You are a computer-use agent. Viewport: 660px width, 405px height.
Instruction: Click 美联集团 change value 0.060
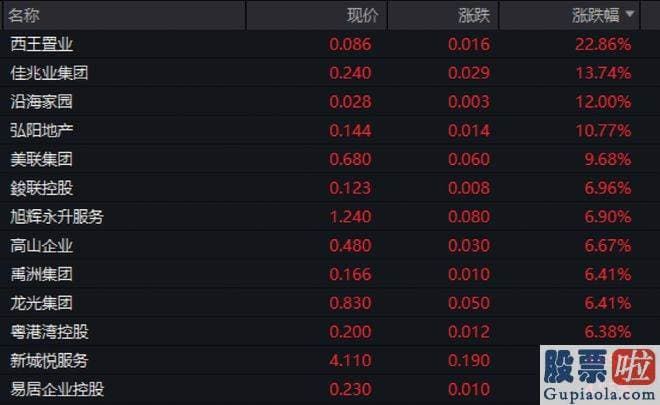click(469, 159)
